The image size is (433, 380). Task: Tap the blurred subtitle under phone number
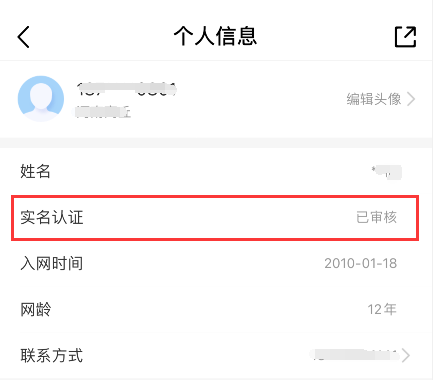102,112
